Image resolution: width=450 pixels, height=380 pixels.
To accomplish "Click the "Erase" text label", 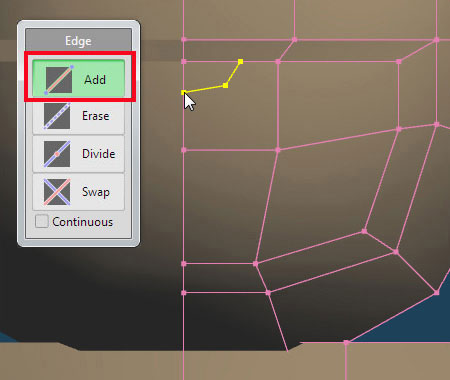I will [x=96, y=116].
